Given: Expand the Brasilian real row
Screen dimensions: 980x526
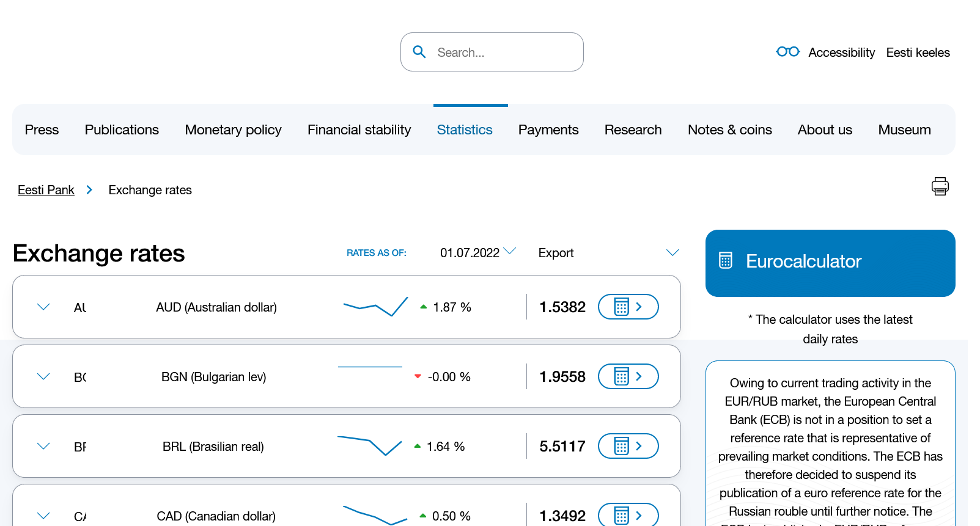Looking at the screenshot, I should click(x=43, y=446).
